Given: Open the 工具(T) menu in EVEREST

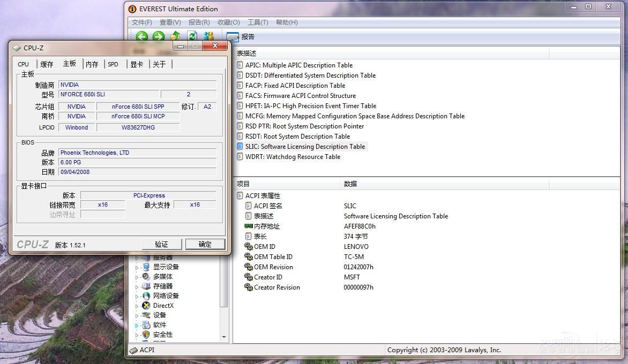Looking at the screenshot, I should (x=258, y=22).
